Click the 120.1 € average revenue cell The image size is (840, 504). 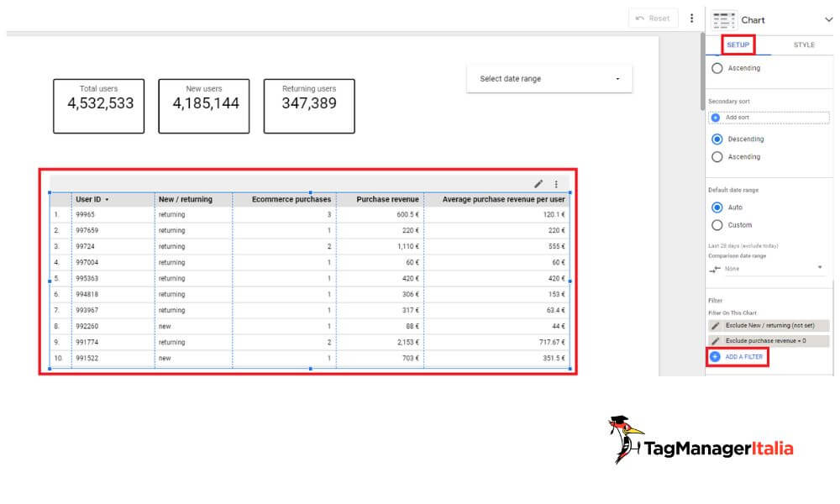pos(554,215)
